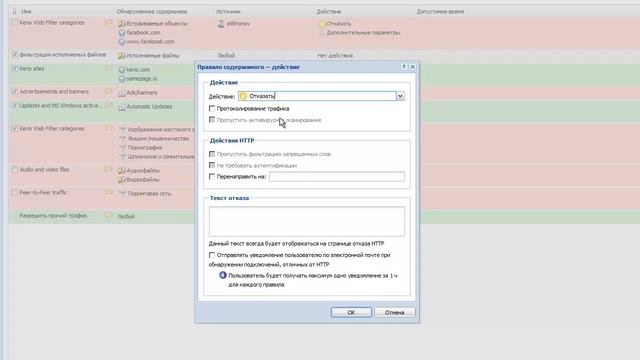Click comment icon on first Kerio Web Filter row
The height and width of the screenshot is (360, 640).
pyautogui.click(x=109, y=23)
